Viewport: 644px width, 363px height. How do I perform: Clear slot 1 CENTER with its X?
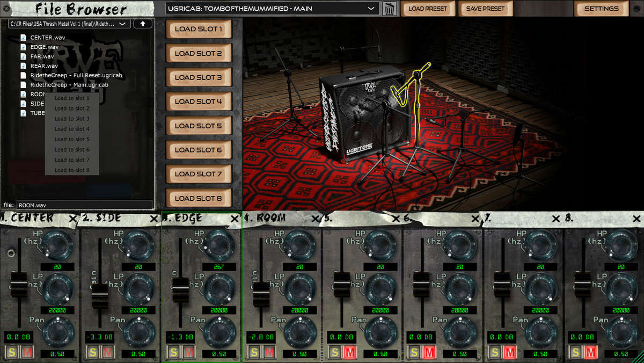click(73, 219)
